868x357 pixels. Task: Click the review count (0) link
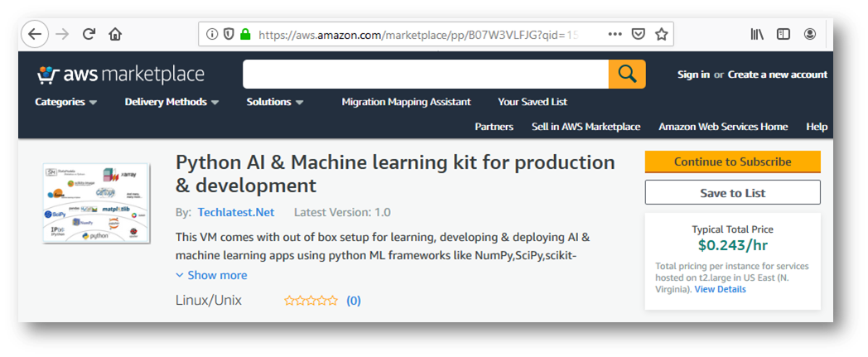tap(354, 301)
